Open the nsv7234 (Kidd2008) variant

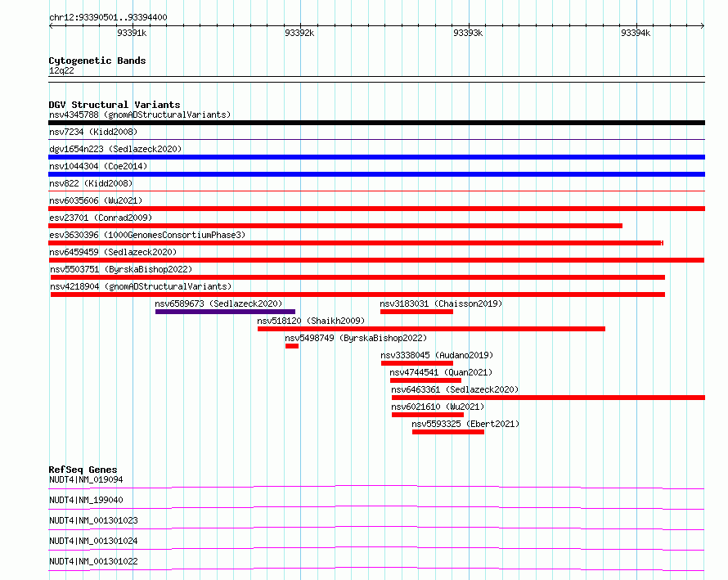(x=93, y=132)
